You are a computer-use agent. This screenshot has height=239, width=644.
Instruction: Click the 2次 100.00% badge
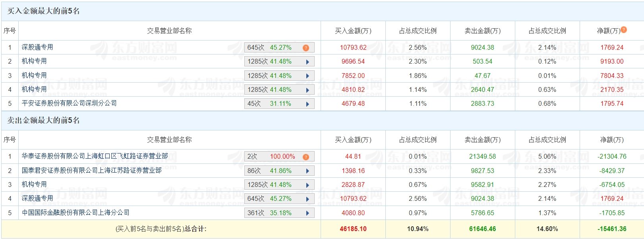(279, 157)
